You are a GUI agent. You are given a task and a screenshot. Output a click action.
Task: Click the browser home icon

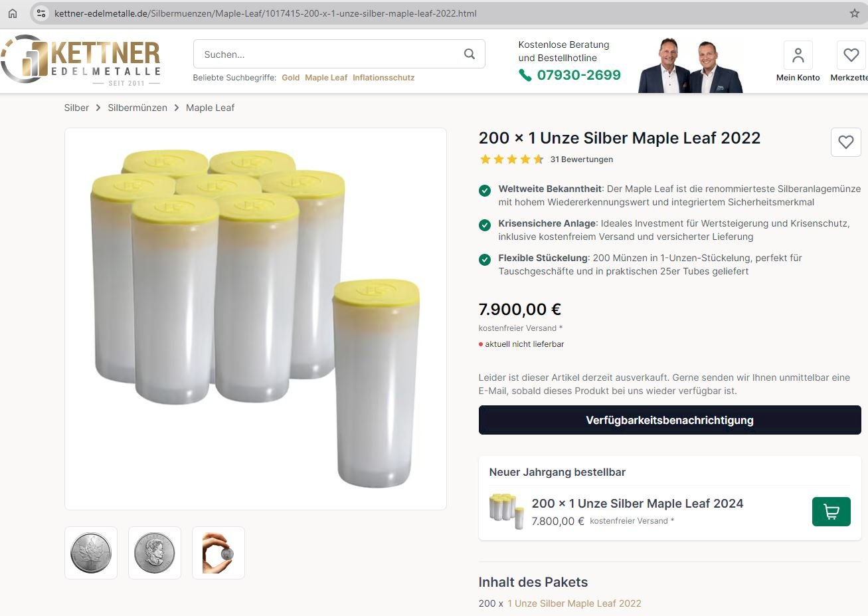click(x=13, y=13)
